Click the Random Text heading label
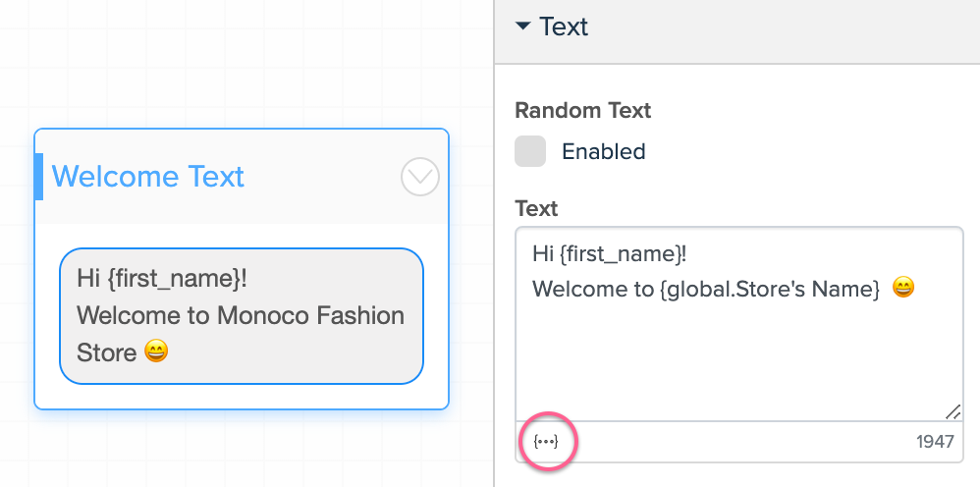This screenshot has width=980, height=487. click(582, 111)
